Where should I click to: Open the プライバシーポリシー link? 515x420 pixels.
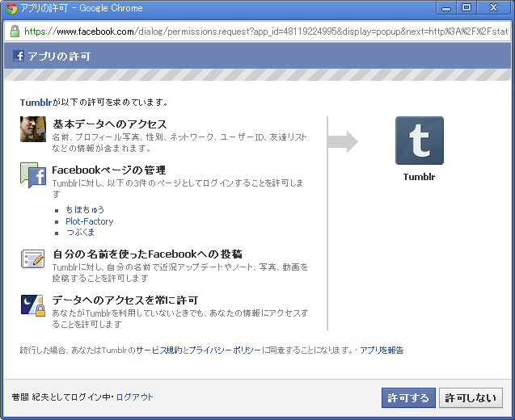225,350
